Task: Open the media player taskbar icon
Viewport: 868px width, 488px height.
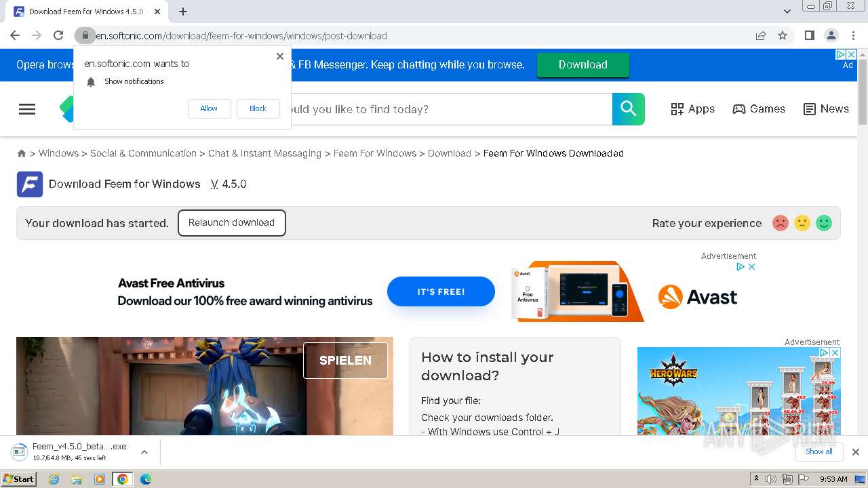Action: (100, 479)
